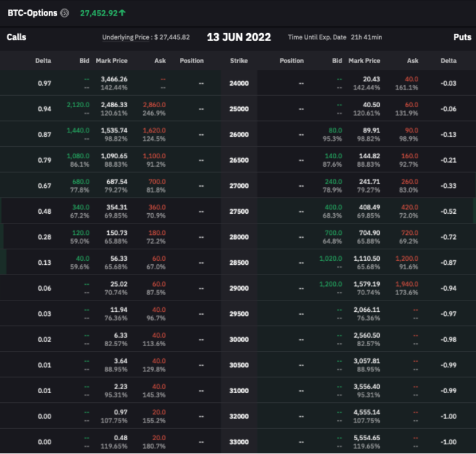Screen dimensions: 476x454
Task: Select the 27500 strike row
Action: [x=239, y=211]
